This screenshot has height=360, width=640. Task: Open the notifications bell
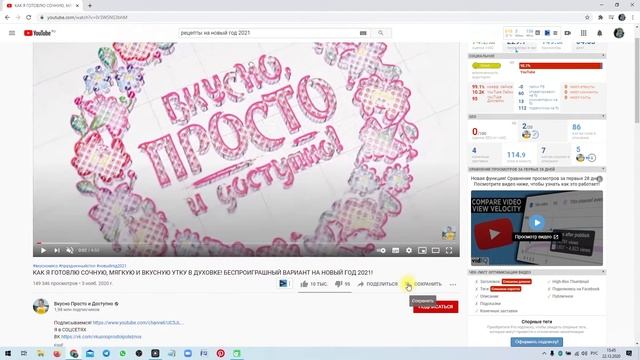[x=600, y=33]
